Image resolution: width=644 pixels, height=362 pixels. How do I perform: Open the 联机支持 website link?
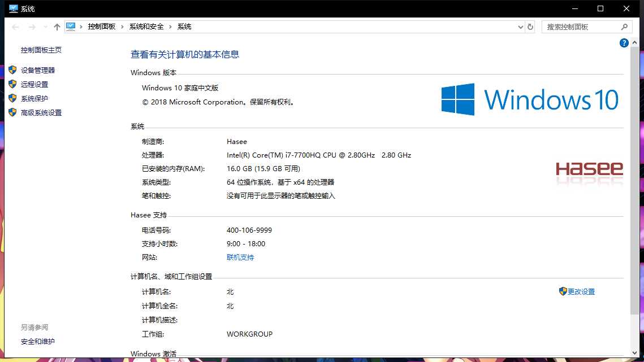pyautogui.click(x=240, y=258)
